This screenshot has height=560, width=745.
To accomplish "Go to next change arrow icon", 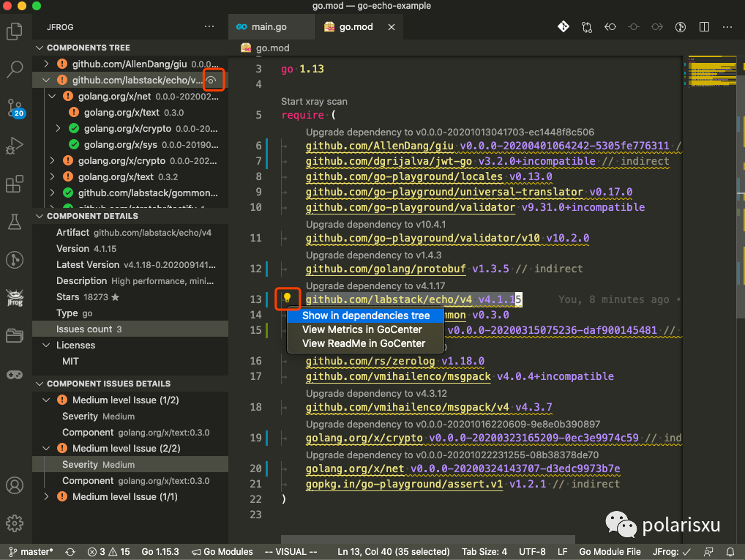I will [x=657, y=27].
